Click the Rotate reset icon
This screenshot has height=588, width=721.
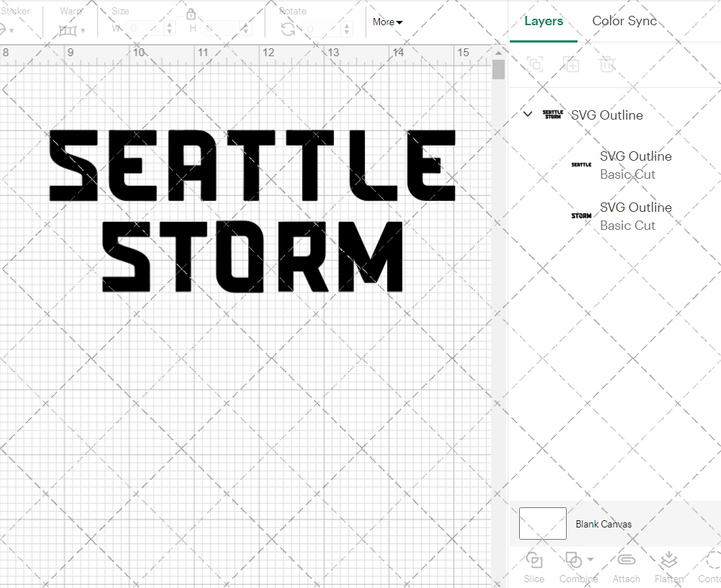(x=289, y=28)
